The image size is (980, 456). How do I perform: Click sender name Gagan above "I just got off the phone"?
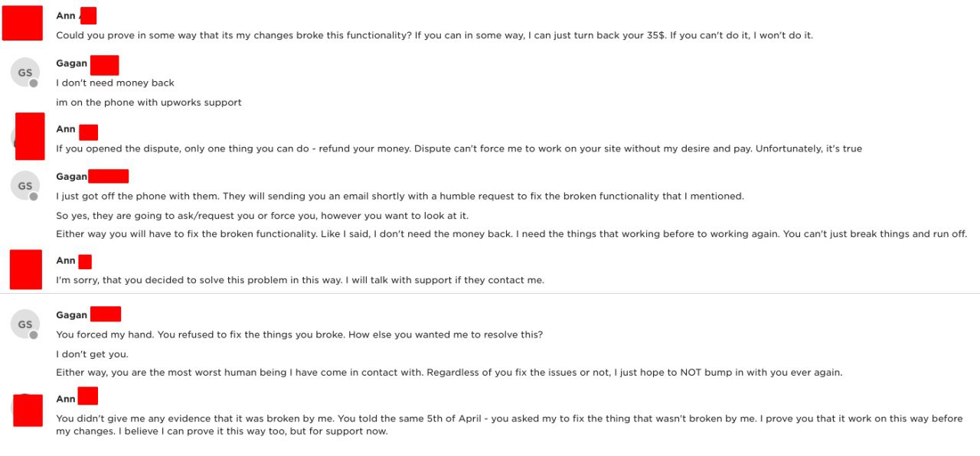[x=72, y=177]
